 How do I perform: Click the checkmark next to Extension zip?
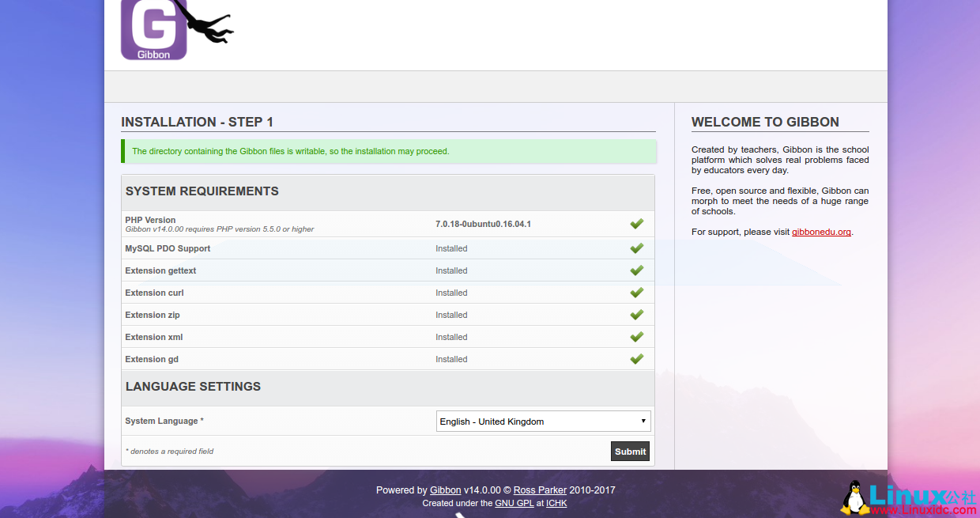pyautogui.click(x=637, y=314)
